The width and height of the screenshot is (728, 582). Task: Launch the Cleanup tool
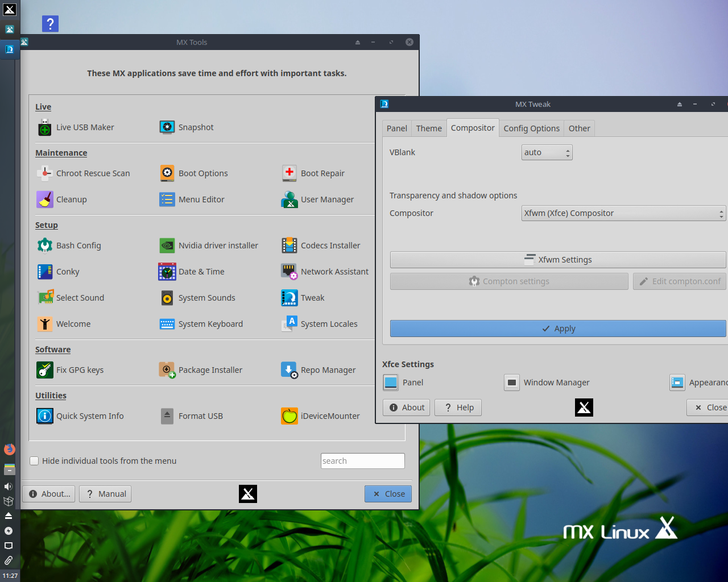(x=70, y=199)
